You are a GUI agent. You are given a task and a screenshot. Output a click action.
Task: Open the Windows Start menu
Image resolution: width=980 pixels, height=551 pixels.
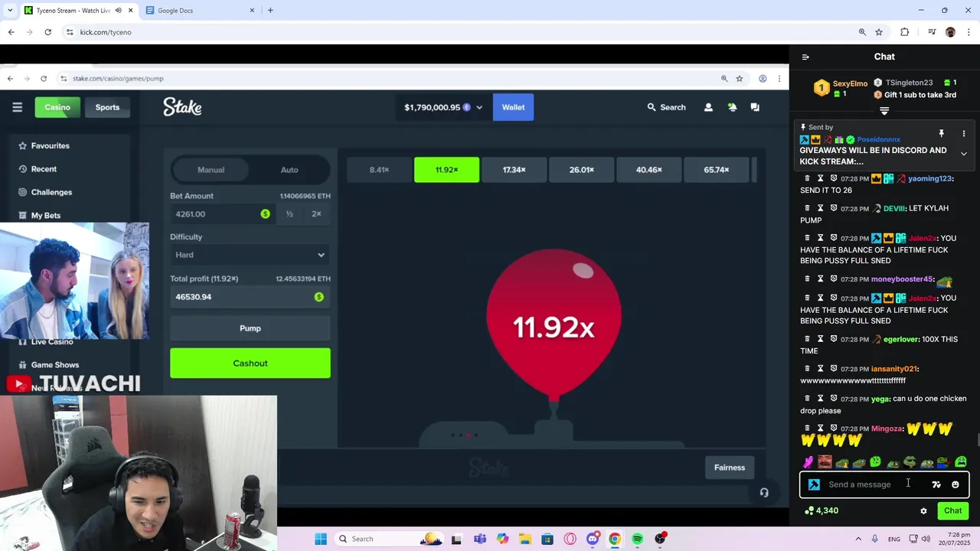pos(320,539)
